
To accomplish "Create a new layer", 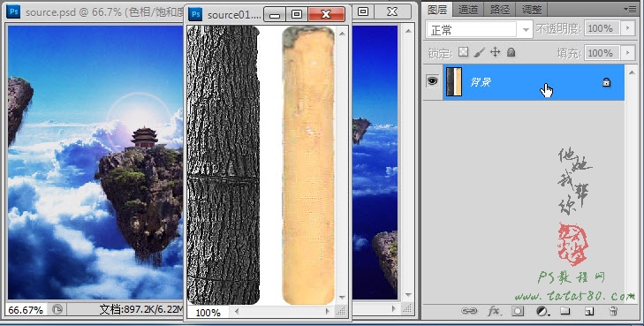I will (x=589, y=311).
